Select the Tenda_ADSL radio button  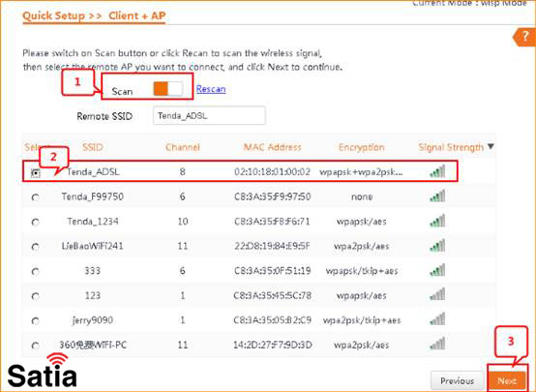[35, 173]
